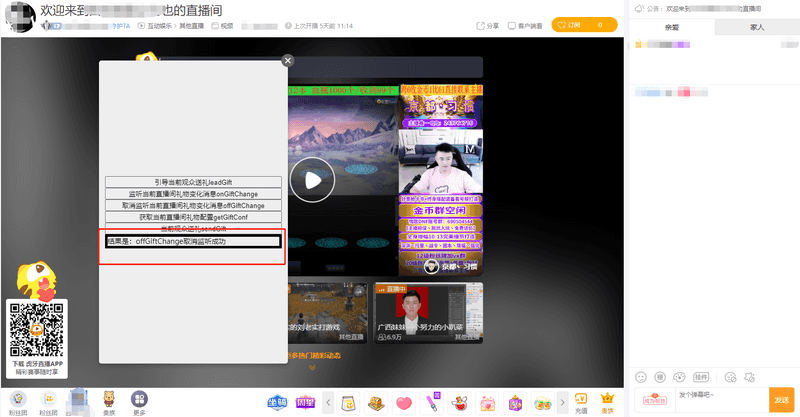
Task: Open the 互动娱乐 category link
Action: point(159,26)
